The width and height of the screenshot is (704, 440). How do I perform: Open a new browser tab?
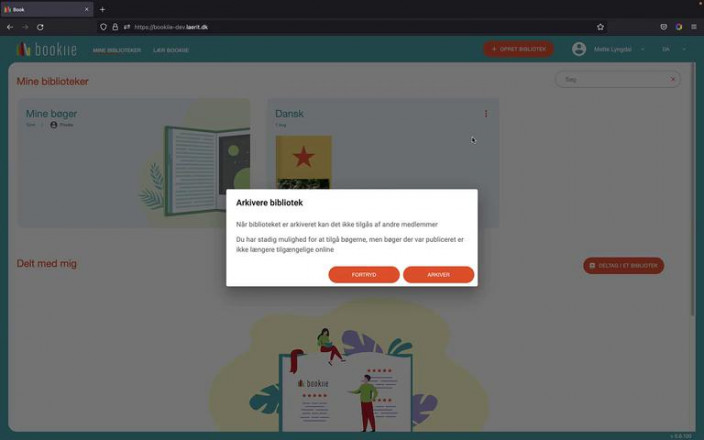coord(102,9)
